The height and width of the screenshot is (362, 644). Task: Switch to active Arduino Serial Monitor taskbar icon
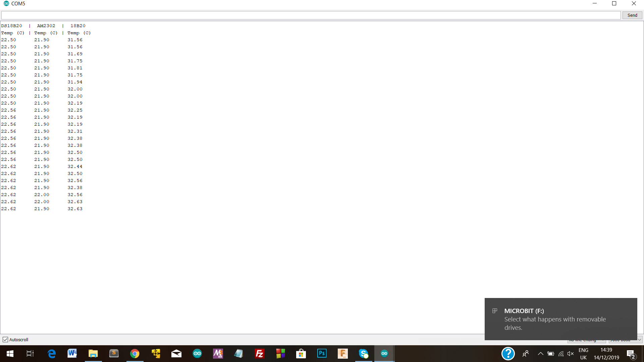point(384,354)
